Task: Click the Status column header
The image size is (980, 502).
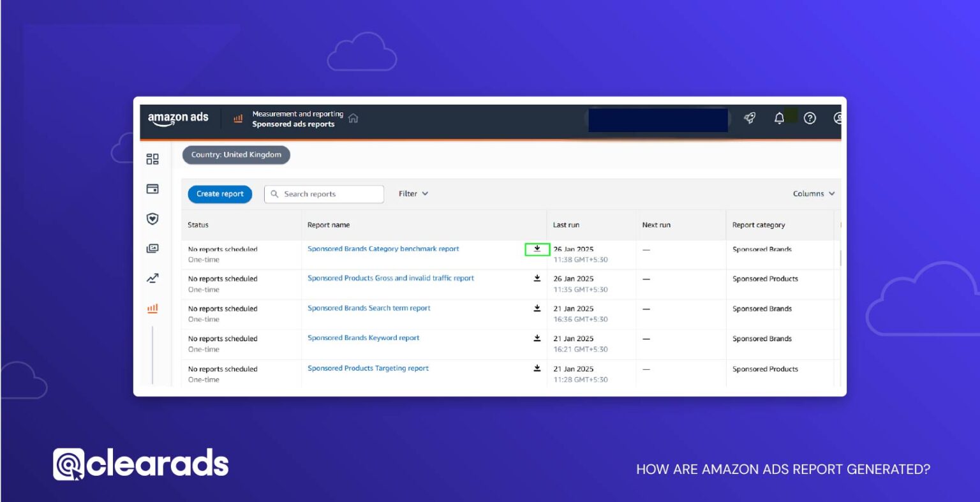Action: [x=198, y=225]
